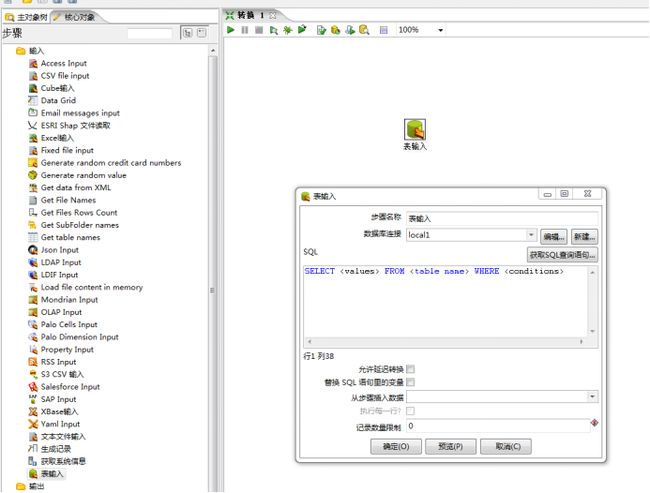Click the RSS Input step icon

[33, 362]
